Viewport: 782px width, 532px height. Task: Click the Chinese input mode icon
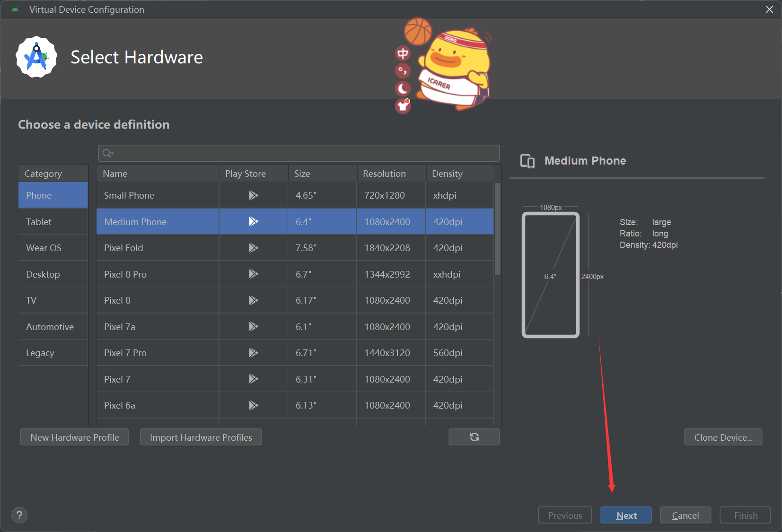(x=403, y=53)
